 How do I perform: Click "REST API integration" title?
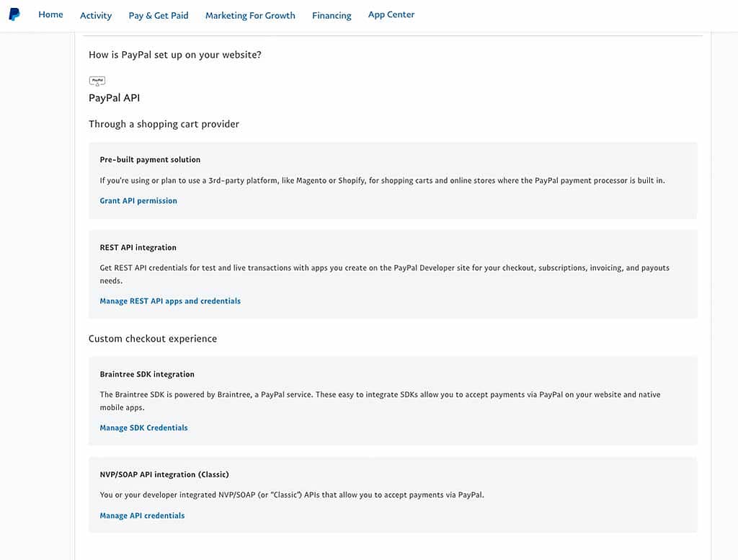tap(138, 247)
